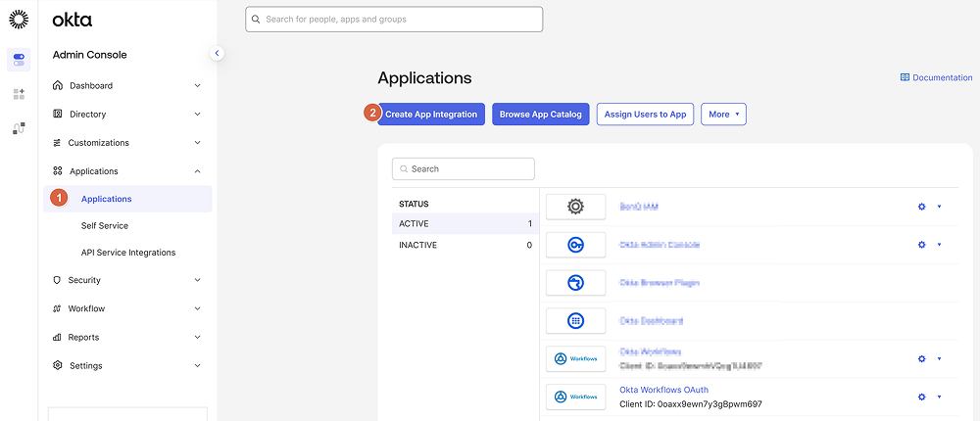Screen dimensions: 980x421
Task: Click the Okta Dashboard grid icon
Action: click(x=575, y=321)
